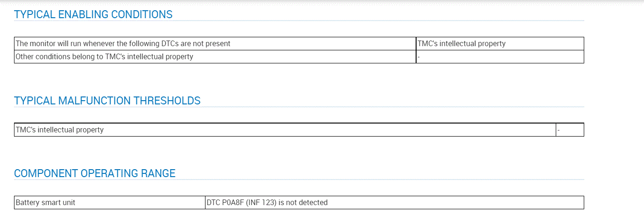This screenshot has height=220, width=644.
Task: Click the dash cell beside 'Other conditions' row
Action: coord(500,56)
